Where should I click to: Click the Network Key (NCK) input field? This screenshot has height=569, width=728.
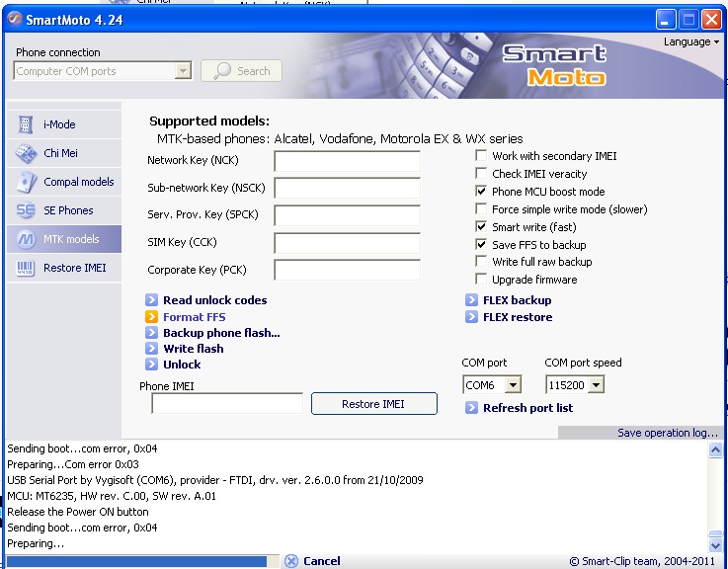(x=347, y=161)
